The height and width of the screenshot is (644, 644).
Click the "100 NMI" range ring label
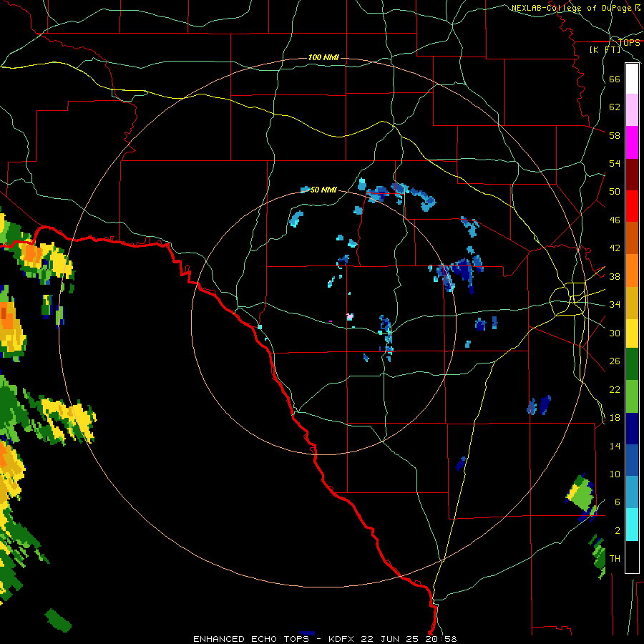click(323, 57)
